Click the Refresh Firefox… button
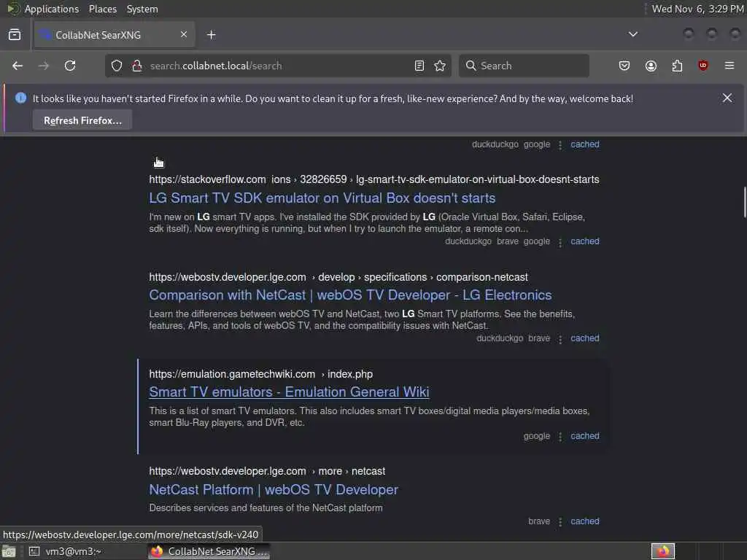Viewport: 747px width, 560px height. 82,120
